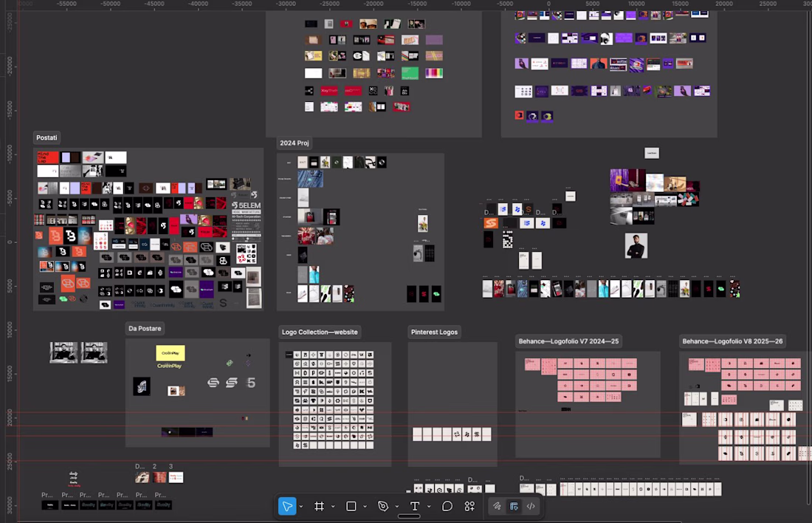Select the Frame tool
The image size is (812, 523).
(320, 506)
